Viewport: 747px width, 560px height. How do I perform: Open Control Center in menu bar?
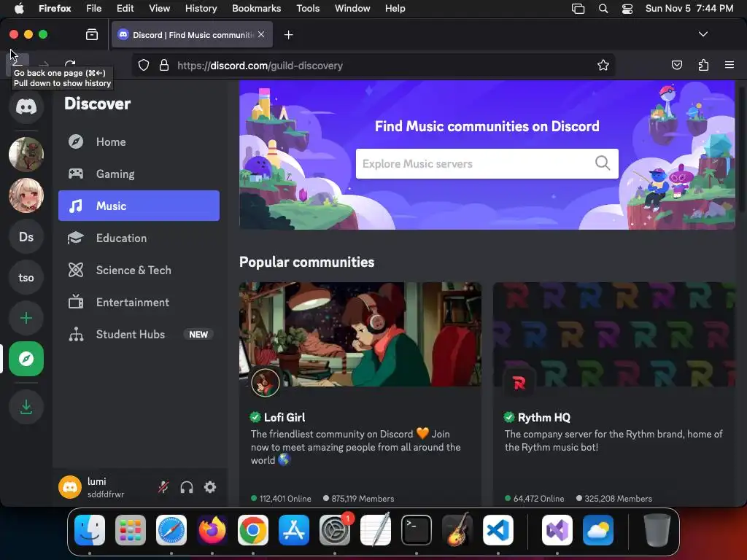(x=627, y=8)
